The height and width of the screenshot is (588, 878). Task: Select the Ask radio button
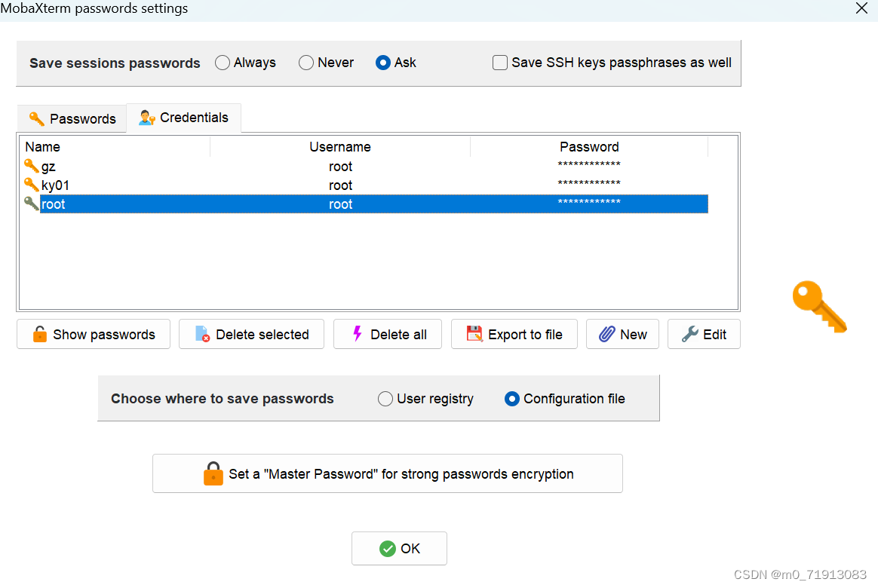(x=383, y=63)
